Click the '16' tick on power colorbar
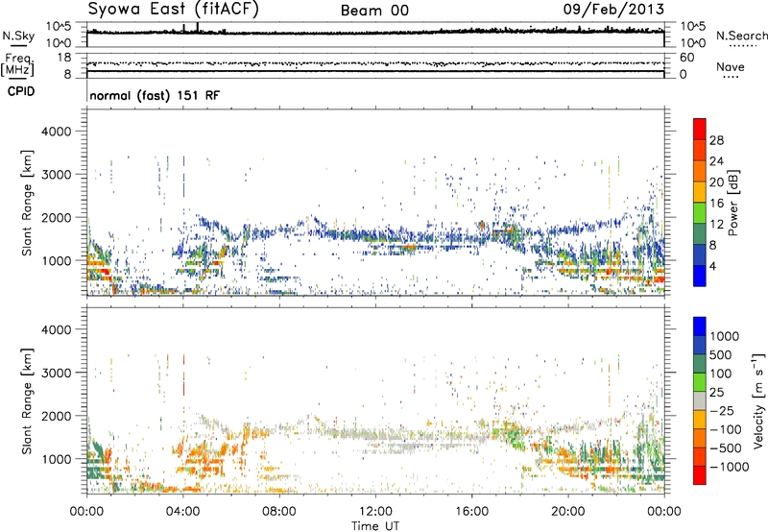 (716, 204)
